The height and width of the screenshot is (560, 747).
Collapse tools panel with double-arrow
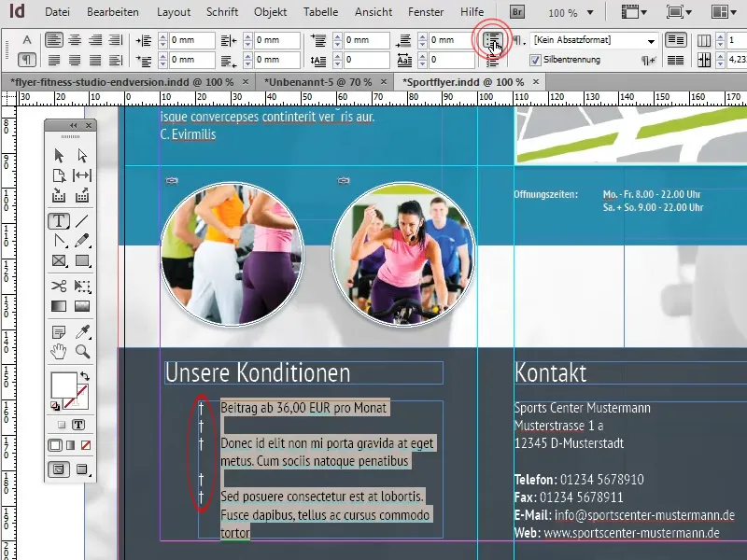(73, 125)
